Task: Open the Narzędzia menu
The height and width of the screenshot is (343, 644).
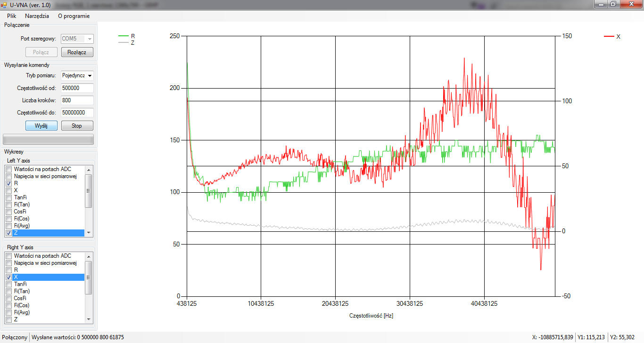Action: pos(37,16)
